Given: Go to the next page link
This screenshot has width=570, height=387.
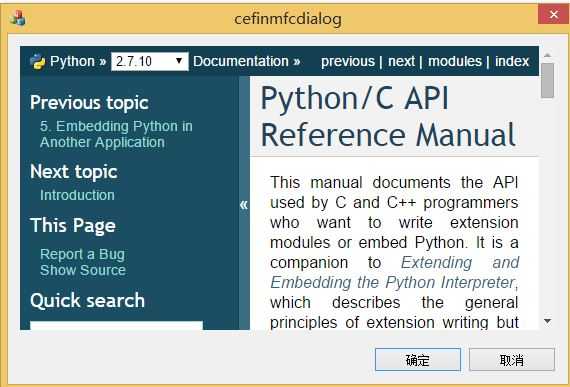Looking at the screenshot, I should coord(401,61).
